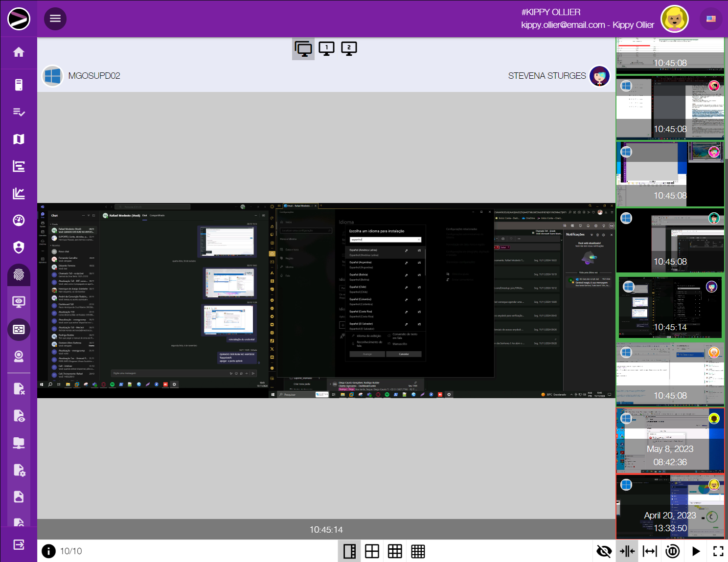Image resolution: width=728 pixels, height=562 pixels.
Task: Open the hamburger menu in the header
Action: coord(55,19)
